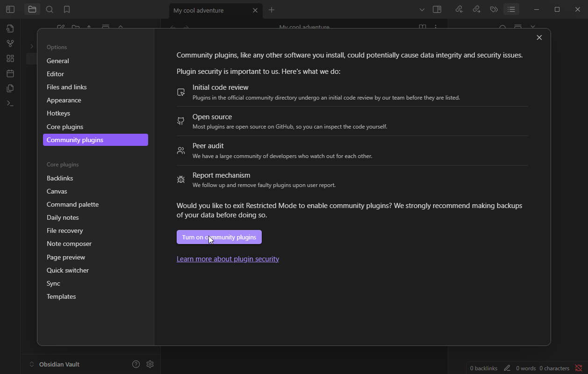Open the tags panel icon
This screenshot has height=374, width=588.
coord(494,9)
